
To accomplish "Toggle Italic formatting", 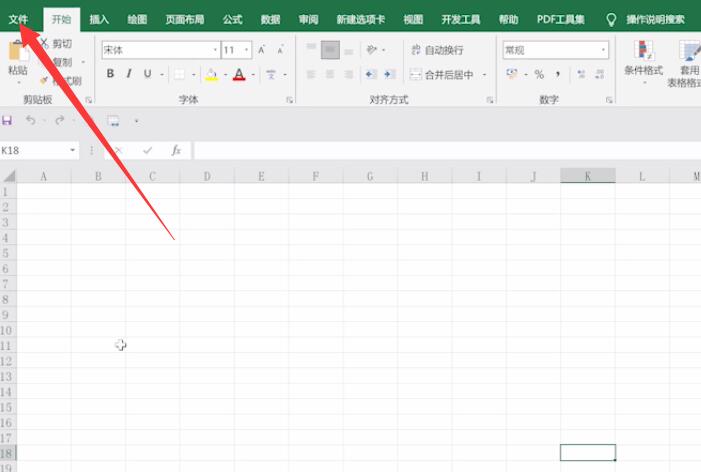I will 129,74.
